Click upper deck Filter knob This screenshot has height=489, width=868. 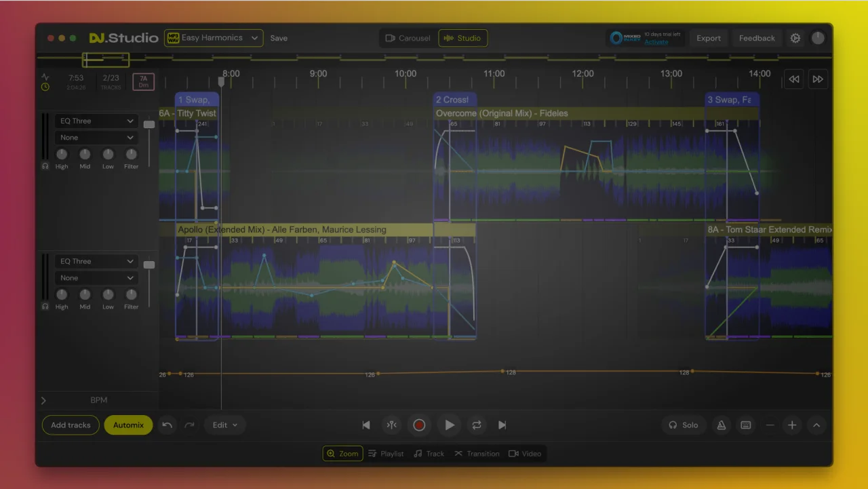pyautogui.click(x=131, y=154)
